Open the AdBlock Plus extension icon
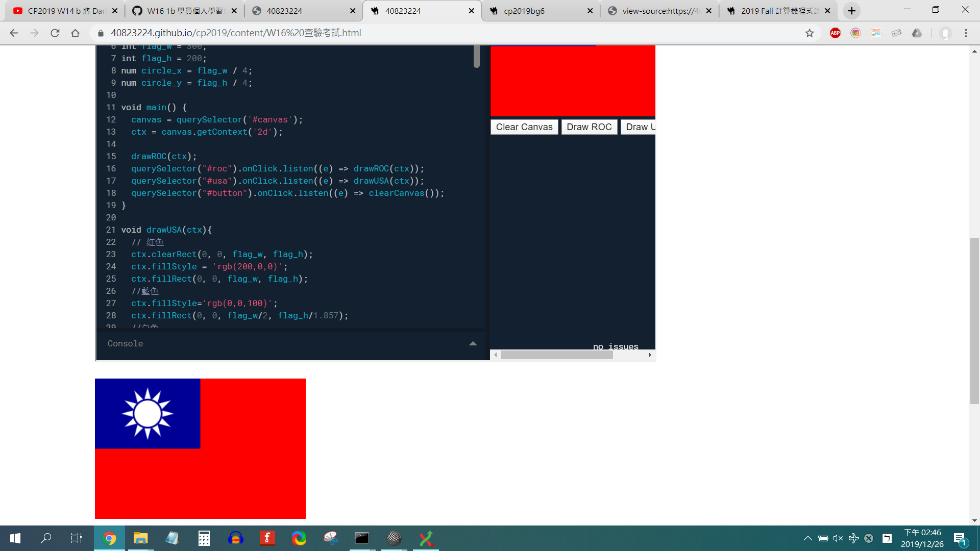This screenshot has height=551, width=980. click(835, 33)
